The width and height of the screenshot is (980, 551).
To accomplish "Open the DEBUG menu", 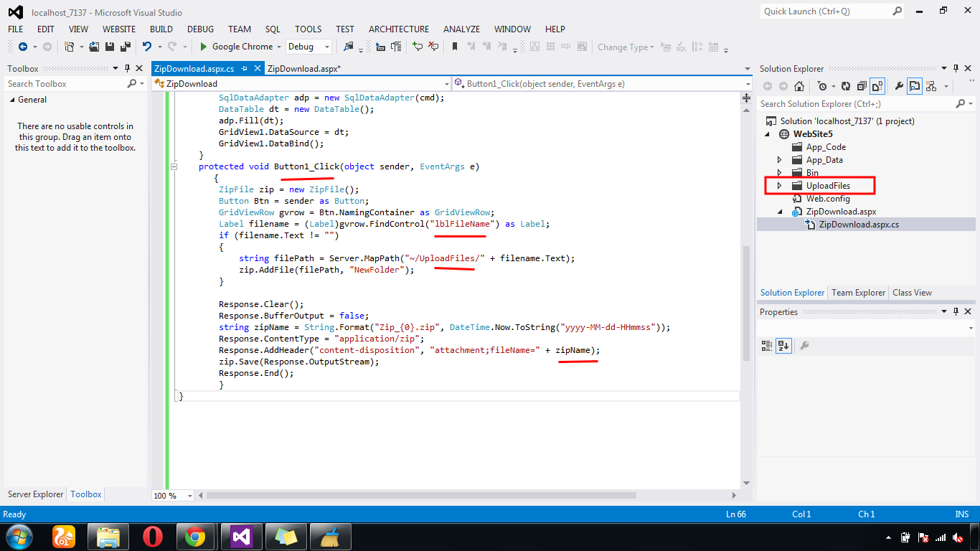I will pos(201,29).
